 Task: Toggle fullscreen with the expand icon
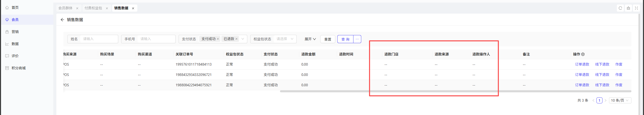[x=636, y=8]
